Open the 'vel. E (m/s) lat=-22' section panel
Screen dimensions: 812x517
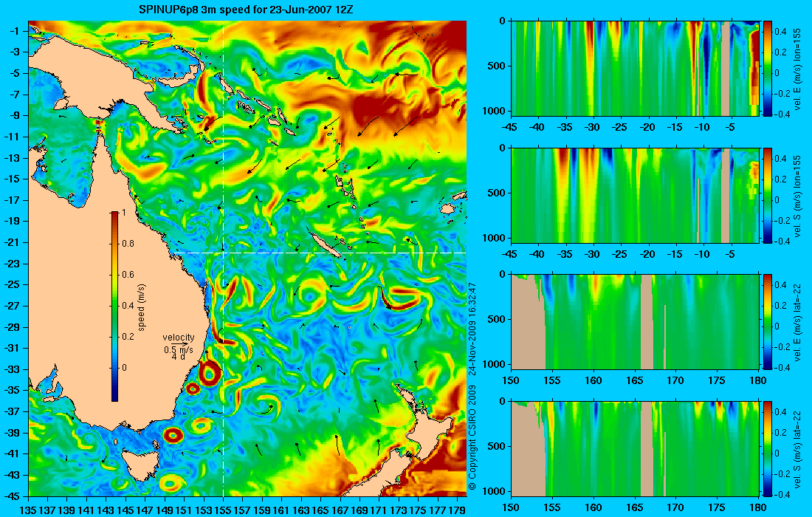[x=636, y=322]
